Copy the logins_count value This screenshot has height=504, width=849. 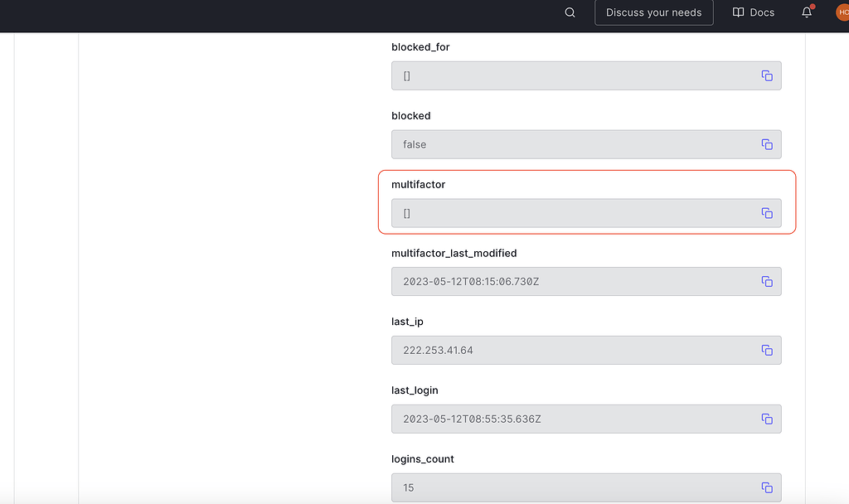click(767, 487)
